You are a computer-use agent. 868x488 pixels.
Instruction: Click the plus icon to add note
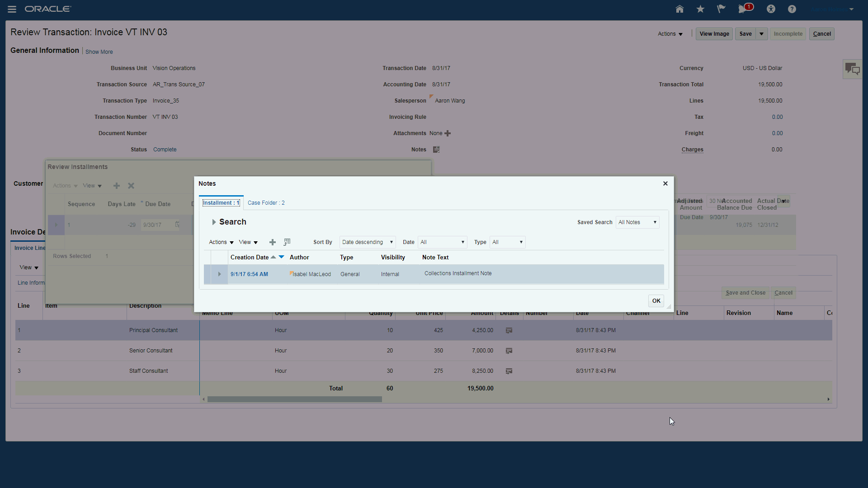pyautogui.click(x=273, y=243)
